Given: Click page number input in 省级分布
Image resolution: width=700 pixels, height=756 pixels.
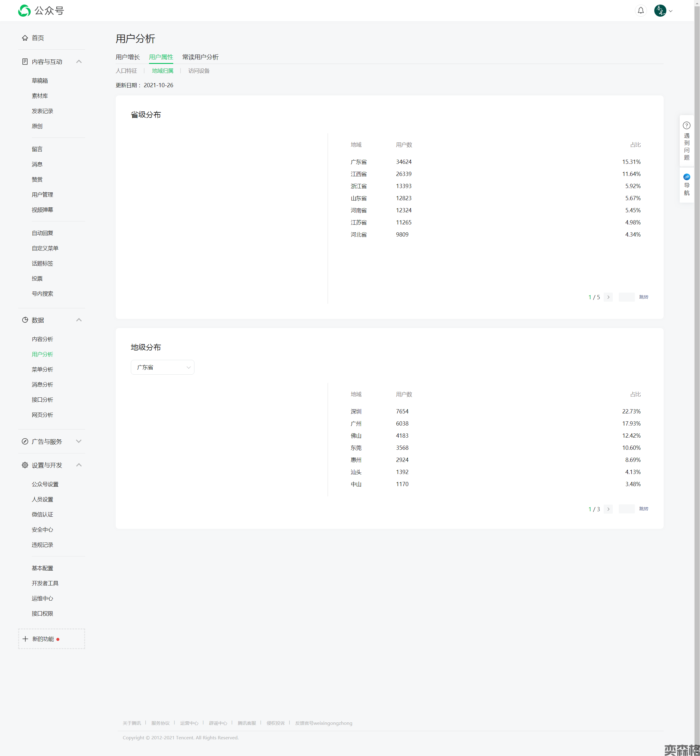Looking at the screenshot, I should 626,297.
